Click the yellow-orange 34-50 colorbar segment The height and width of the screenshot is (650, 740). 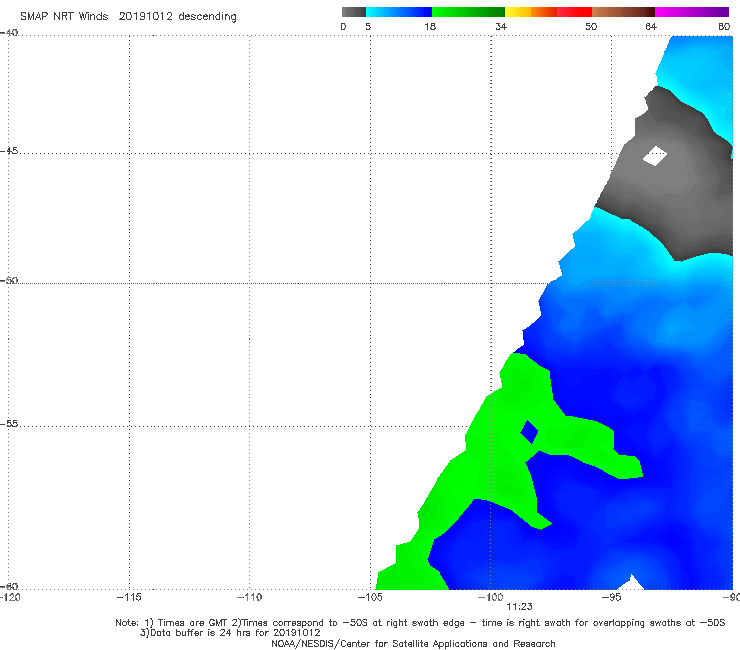coord(548,12)
